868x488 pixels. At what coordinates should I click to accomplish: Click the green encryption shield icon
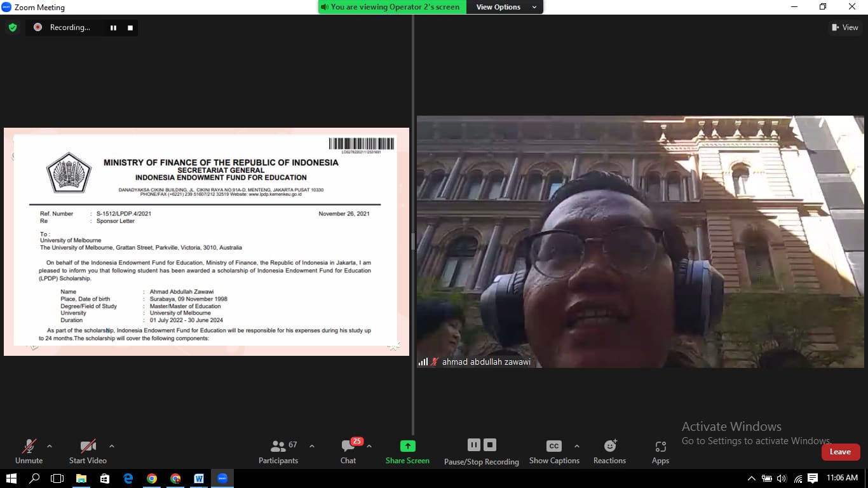12,27
